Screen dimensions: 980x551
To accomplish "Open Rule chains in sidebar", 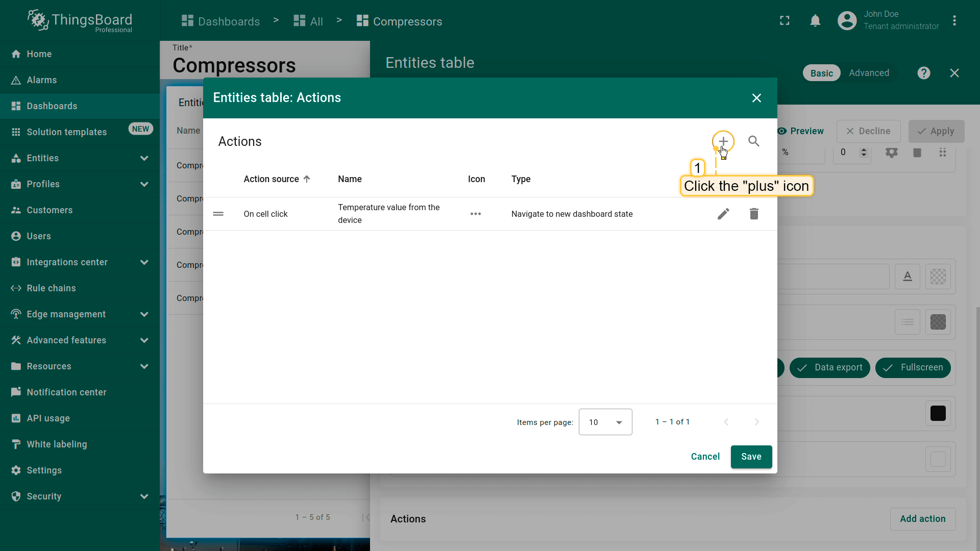I will [x=51, y=288].
